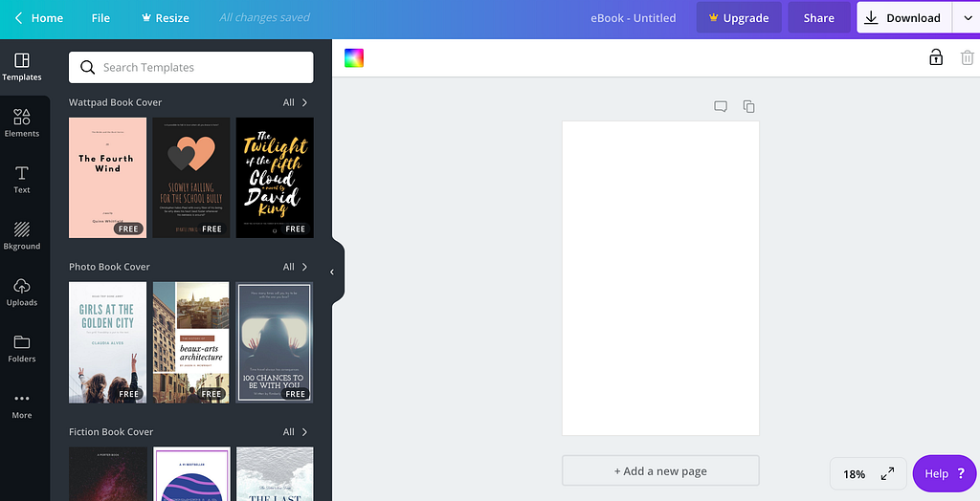
Task: Click the Upgrade button
Action: pos(739,18)
